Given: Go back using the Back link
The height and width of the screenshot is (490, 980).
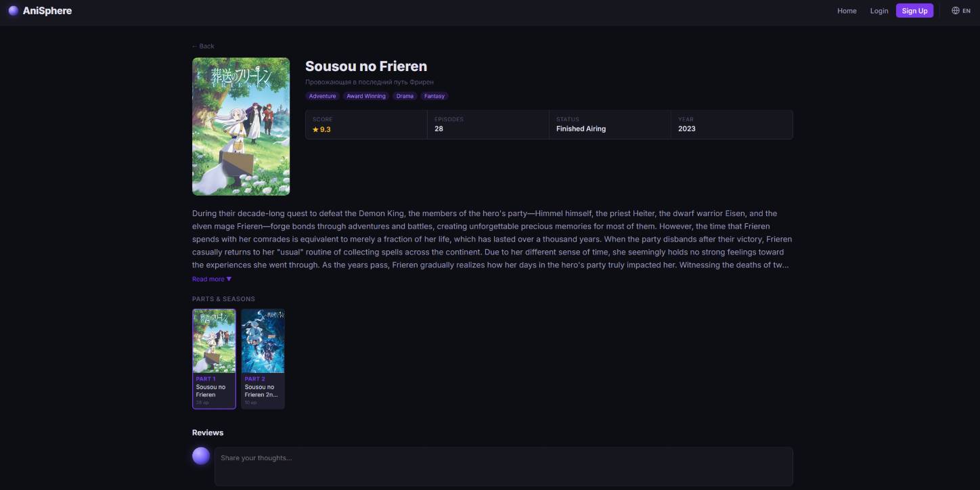Looking at the screenshot, I should click(x=203, y=46).
